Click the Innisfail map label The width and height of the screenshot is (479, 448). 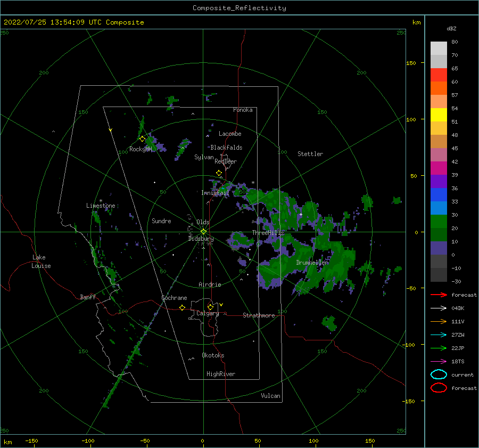click(x=215, y=193)
